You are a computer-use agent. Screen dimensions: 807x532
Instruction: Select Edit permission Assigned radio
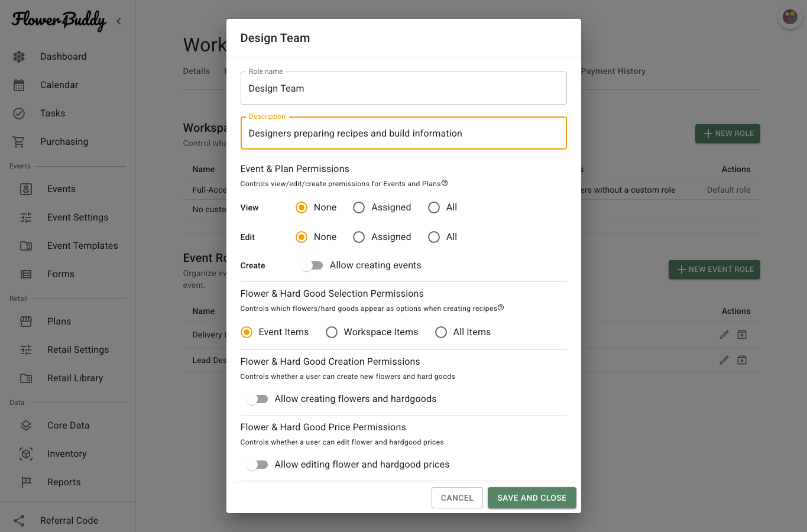[359, 237]
